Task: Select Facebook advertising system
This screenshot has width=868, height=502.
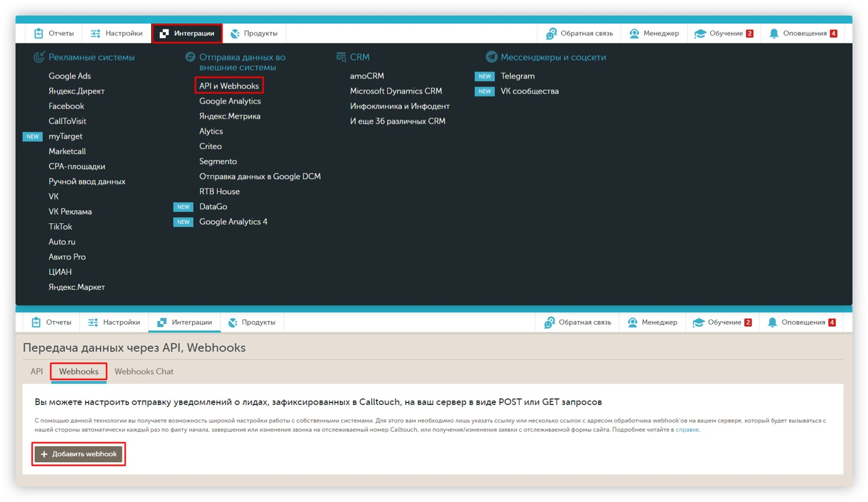Action: 66,106
